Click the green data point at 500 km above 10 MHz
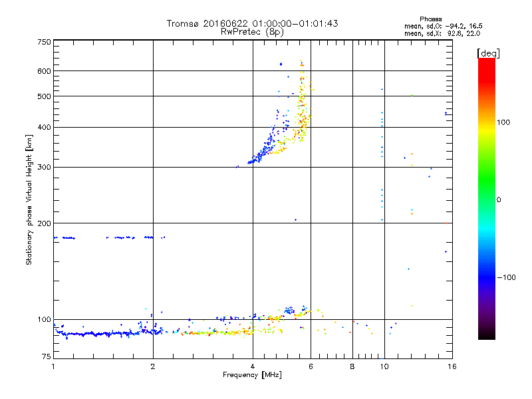 point(412,96)
